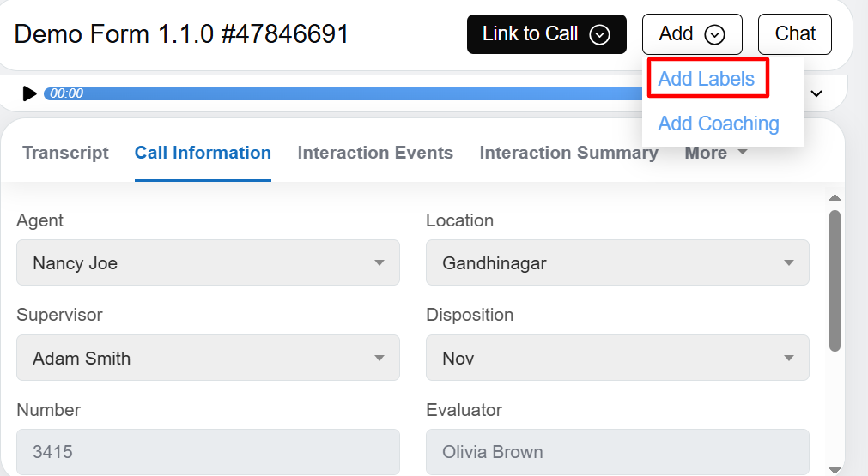Viewport: 868px width, 476px height.
Task: Open the Interaction Events tab
Action: pos(375,153)
